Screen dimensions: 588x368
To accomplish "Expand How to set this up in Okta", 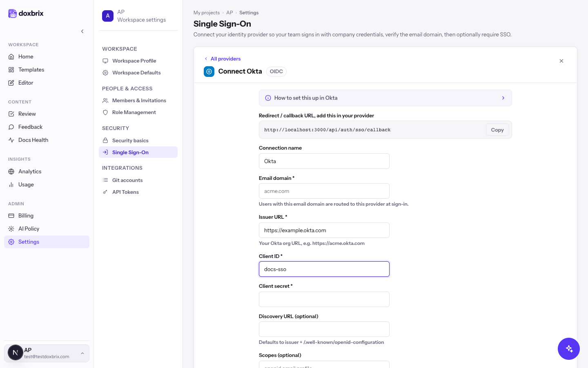I will pyautogui.click(x=385, y=98).
